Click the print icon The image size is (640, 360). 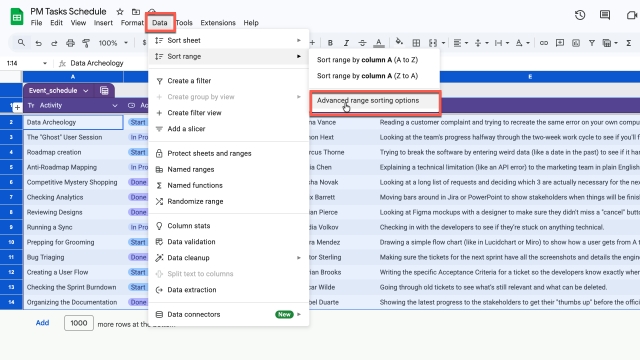(70, 43)
